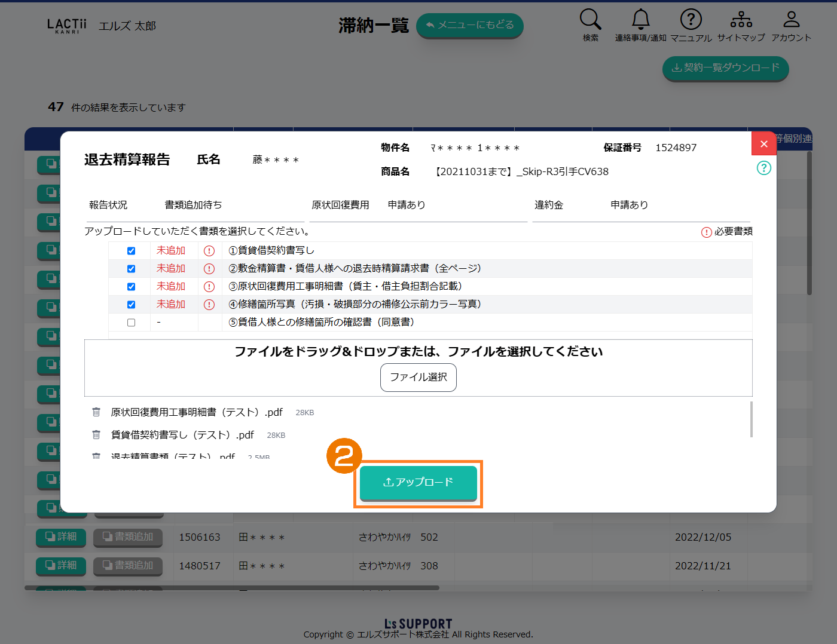Screen dimensions: 837x644
Task: Open the manual question mark icon
Action: coord(691,20)
